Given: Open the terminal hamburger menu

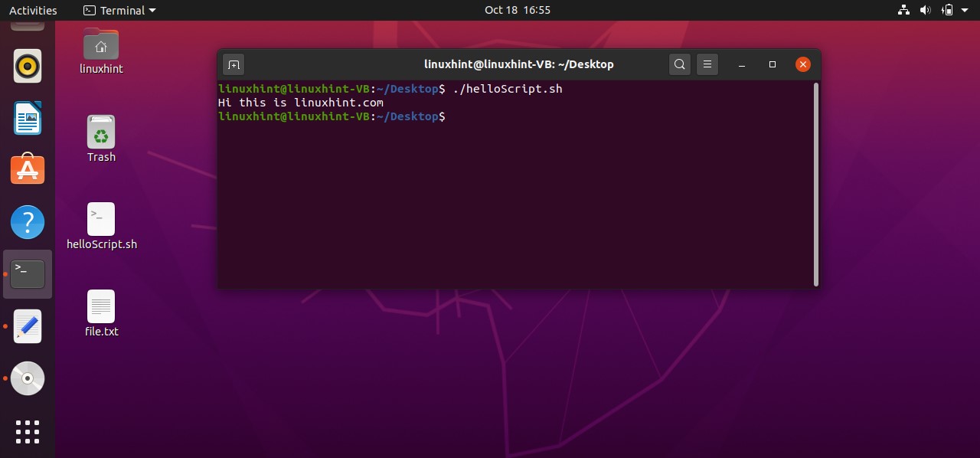Looking at the screenshot, I should click(x=707, y=64).
